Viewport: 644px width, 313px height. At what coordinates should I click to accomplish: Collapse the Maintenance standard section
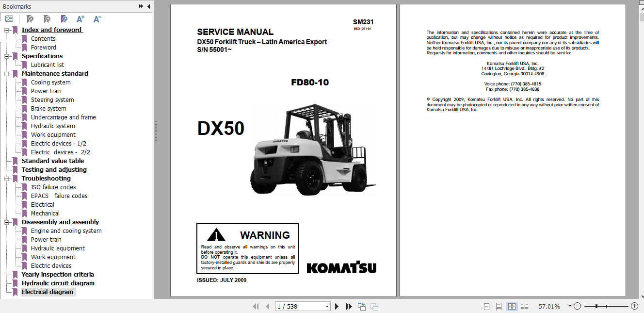tap(6, 73)
